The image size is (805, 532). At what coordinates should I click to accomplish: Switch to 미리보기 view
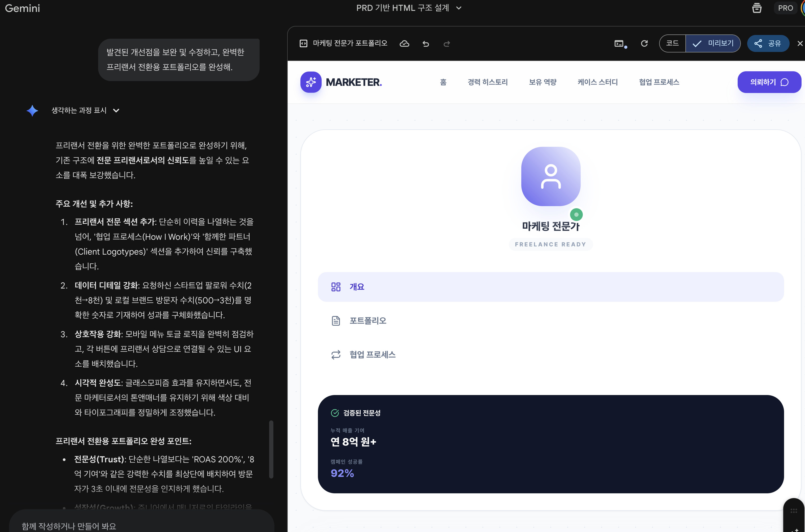coord(713,43)
